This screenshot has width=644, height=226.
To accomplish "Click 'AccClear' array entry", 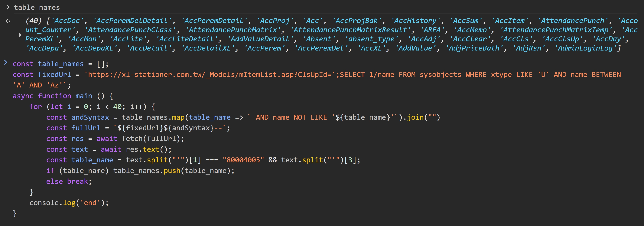I will pyautogui.click(x=470, y=39).
